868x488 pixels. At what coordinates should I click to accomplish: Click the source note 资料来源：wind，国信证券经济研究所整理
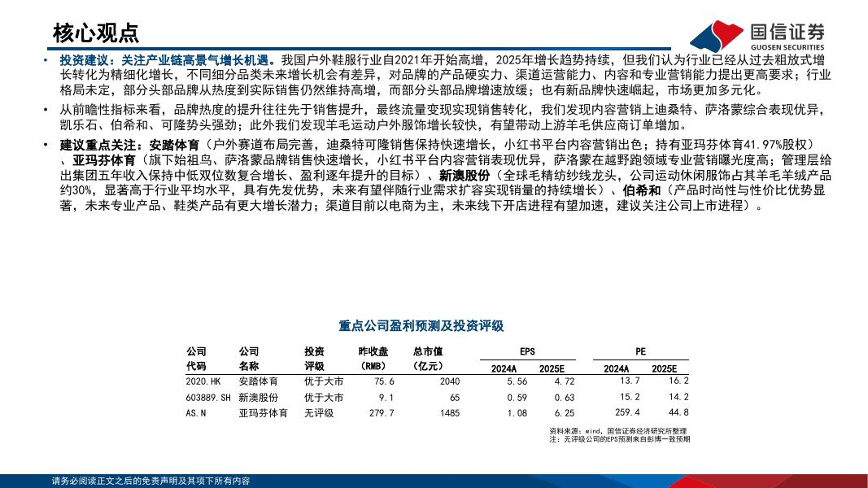point(617,431)
